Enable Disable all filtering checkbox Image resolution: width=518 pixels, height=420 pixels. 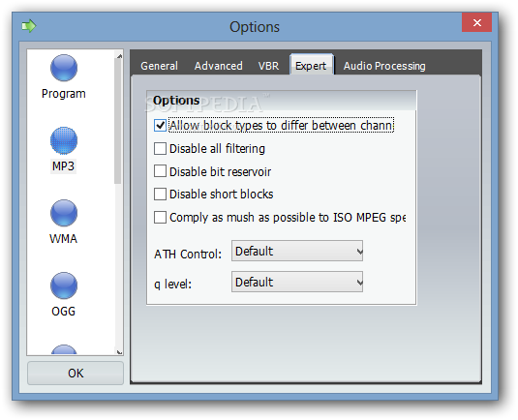160,149
